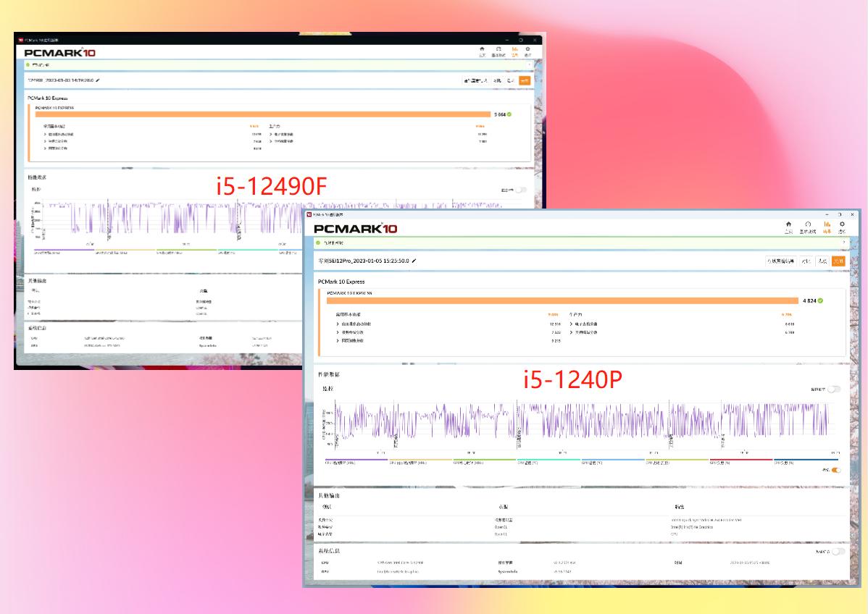Click the orange close-result button in i5-1240P window
The width and height of the screenshot is (868, 614).
[x=838, y=261]
